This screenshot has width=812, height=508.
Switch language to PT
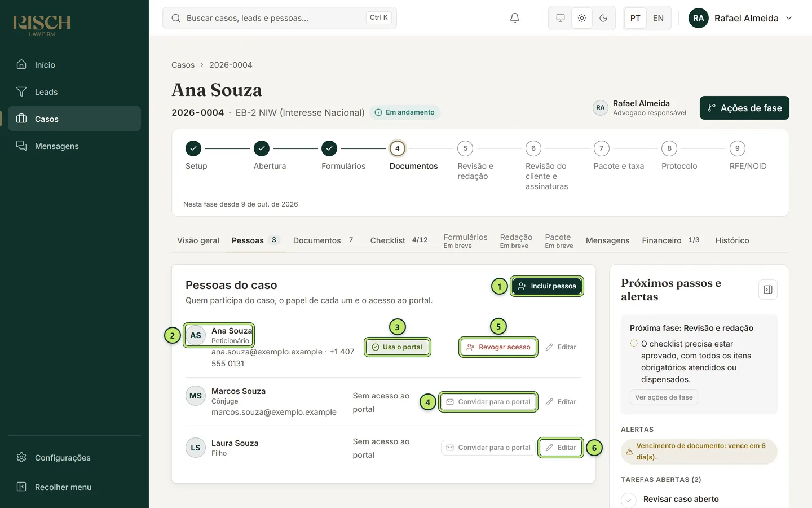coord(636,18)
